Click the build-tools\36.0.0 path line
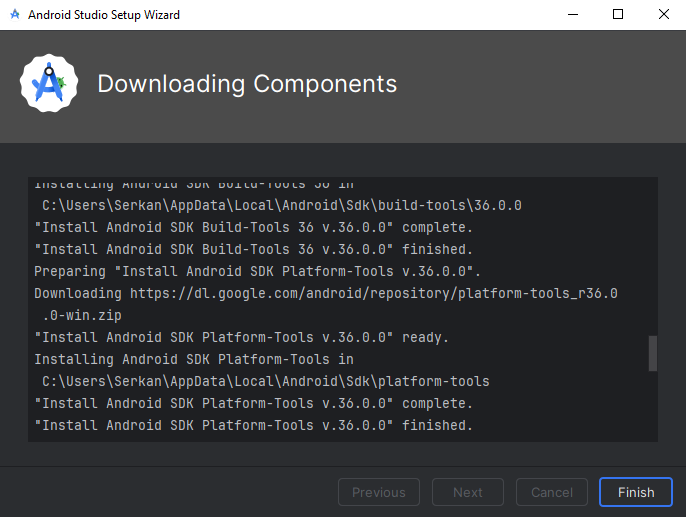This screenshot has height=517, width=686. pyautogui.click(x=282, y=205)
